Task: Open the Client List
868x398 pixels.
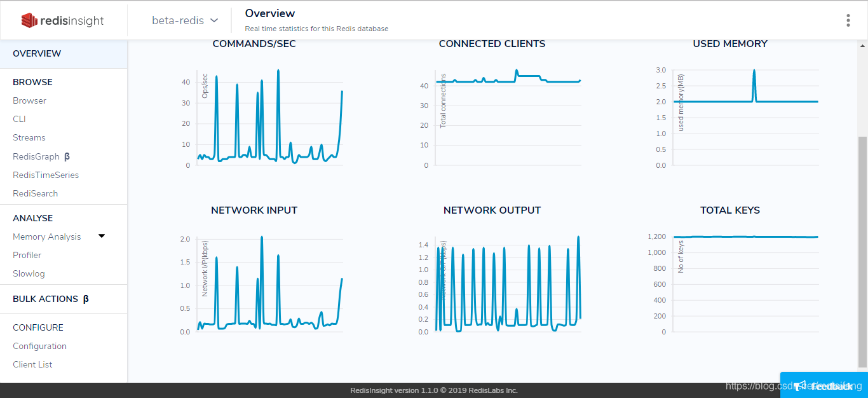Action: click(32, 364)
